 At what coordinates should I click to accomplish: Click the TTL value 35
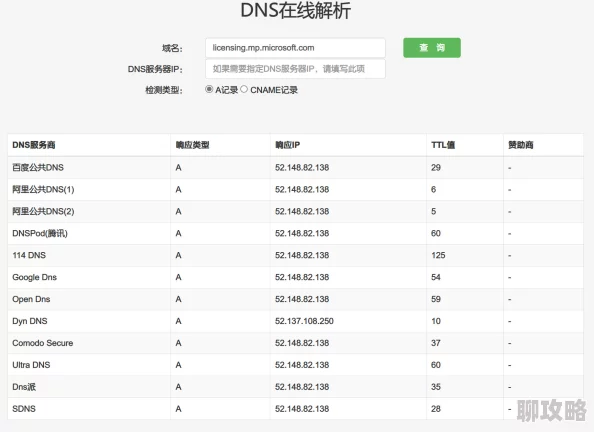tap(436, 387)
